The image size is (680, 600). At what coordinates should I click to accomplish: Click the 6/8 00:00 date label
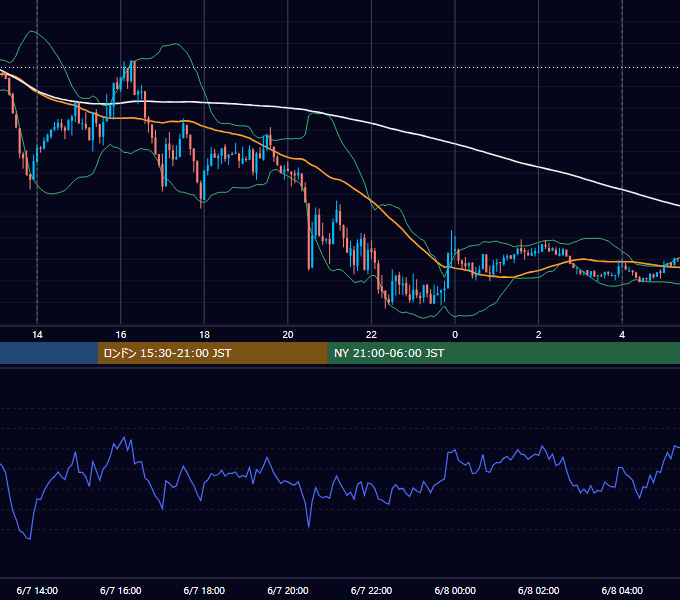tap(455, 590)
